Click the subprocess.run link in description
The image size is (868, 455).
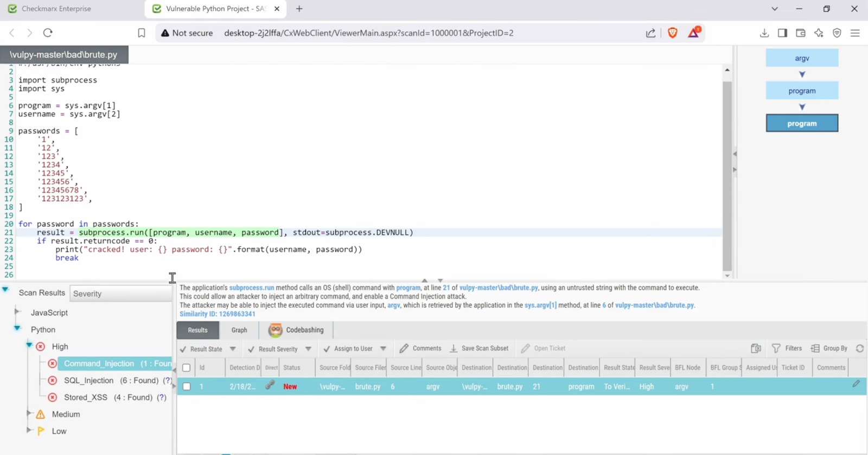pos(251,288)
